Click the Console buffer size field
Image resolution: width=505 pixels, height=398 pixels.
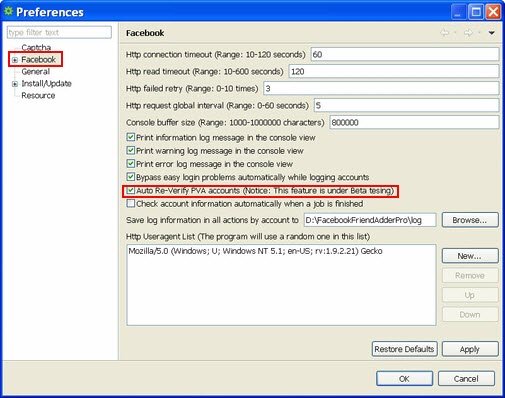[414, 122]
